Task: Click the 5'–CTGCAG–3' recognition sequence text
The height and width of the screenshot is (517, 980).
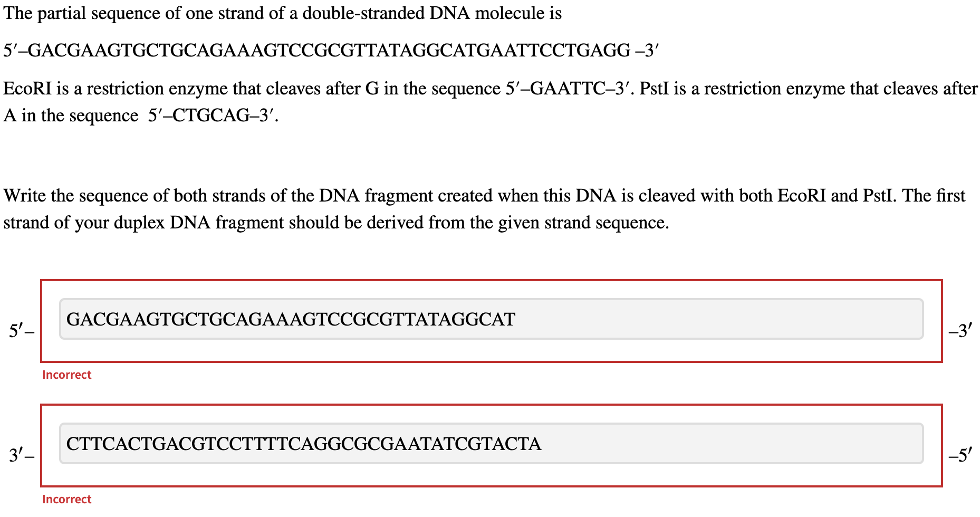Action: click(211, 115)
